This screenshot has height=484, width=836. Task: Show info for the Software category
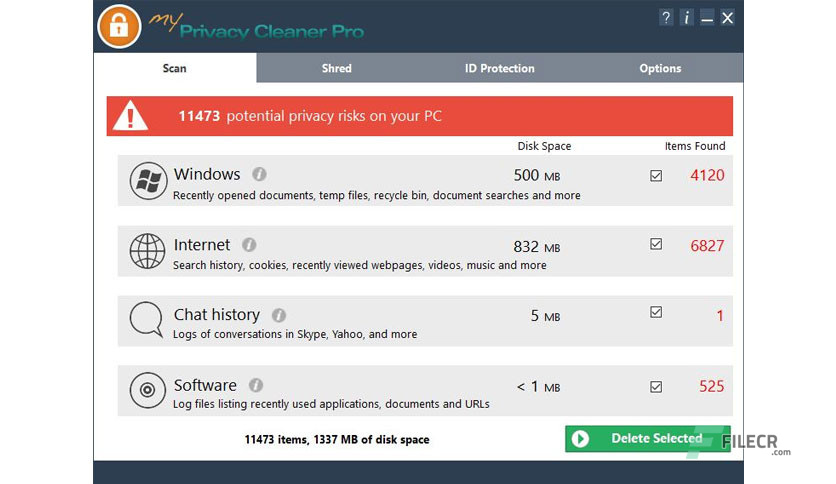(256, 385)
